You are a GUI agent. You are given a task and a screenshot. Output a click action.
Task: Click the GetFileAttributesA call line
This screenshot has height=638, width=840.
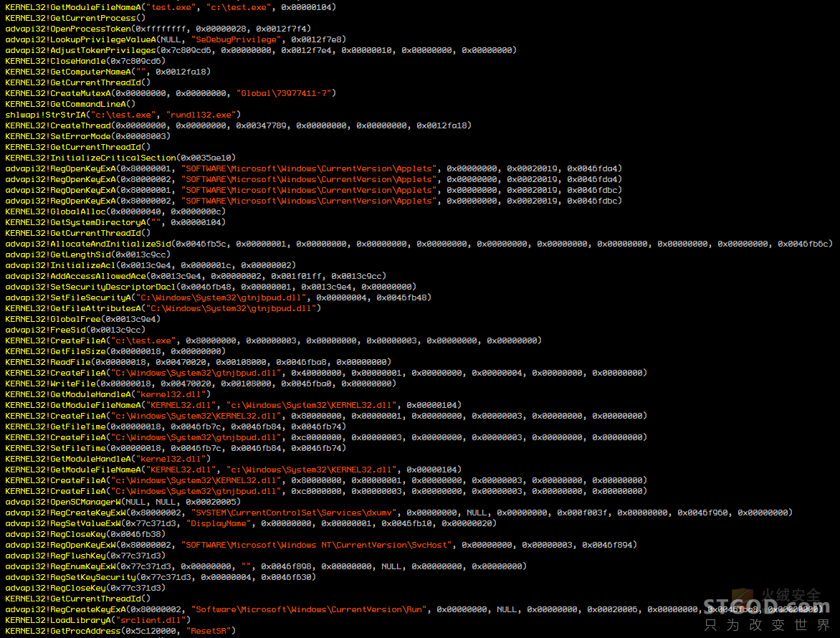pyautogui.click(x=163, y=308)
